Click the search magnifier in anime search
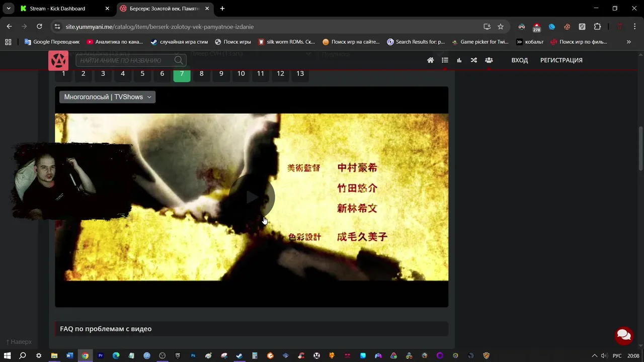This screenshot has width=644, height=362. 179,60
